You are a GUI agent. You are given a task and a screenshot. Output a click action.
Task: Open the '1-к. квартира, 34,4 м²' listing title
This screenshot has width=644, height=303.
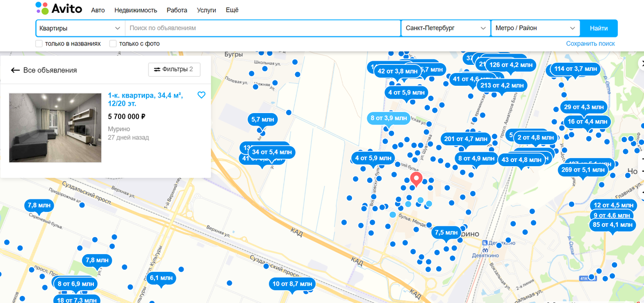145,99
